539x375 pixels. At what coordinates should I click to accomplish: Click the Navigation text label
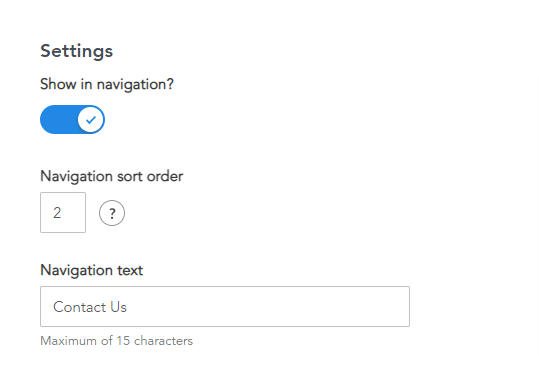[91, 270]
